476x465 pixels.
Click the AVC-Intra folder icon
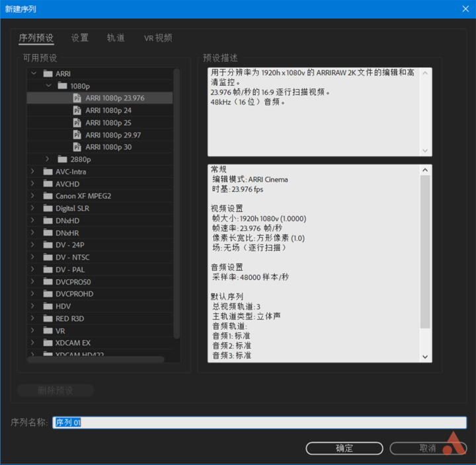click(48, 172)
